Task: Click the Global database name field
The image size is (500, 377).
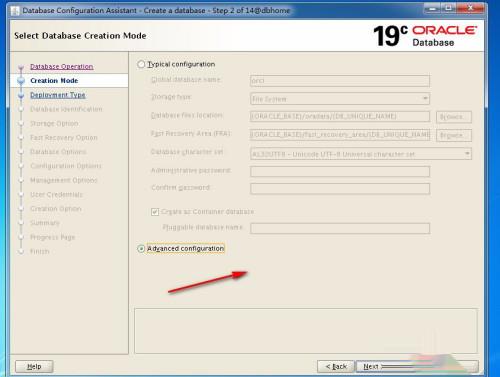Action: pos(340,80)
